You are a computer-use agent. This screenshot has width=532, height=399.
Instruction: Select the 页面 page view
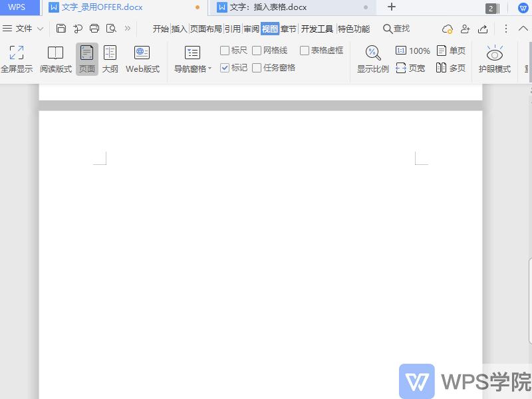click(87, 59)
